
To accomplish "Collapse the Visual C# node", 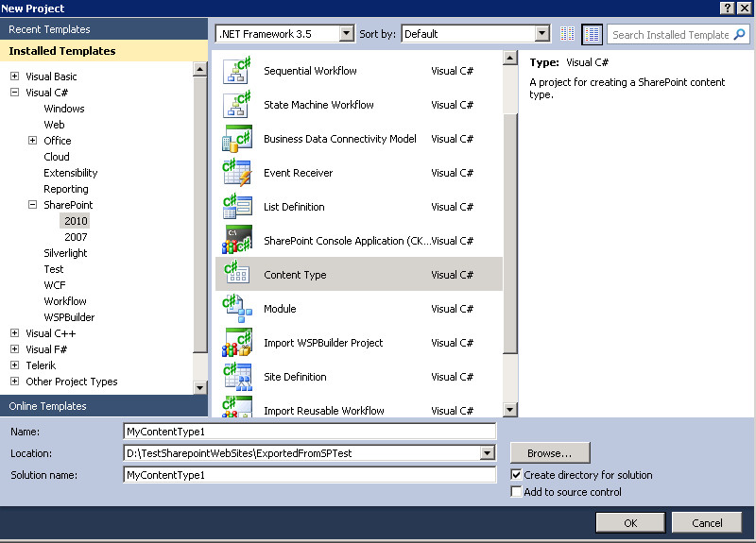I will point(15,92).
